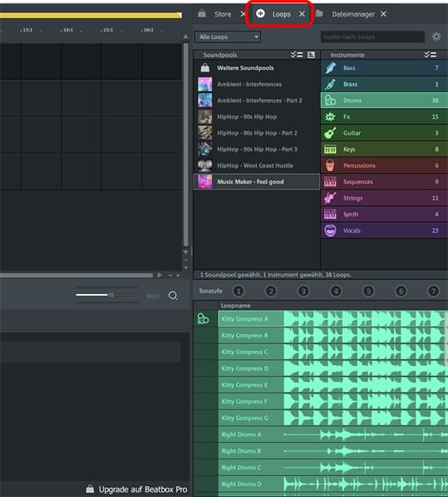Select HipHop - 90s Hip Hop - Part 3
Image resolution: width=448 pixels, height=497 pixels.
(256, 149)
